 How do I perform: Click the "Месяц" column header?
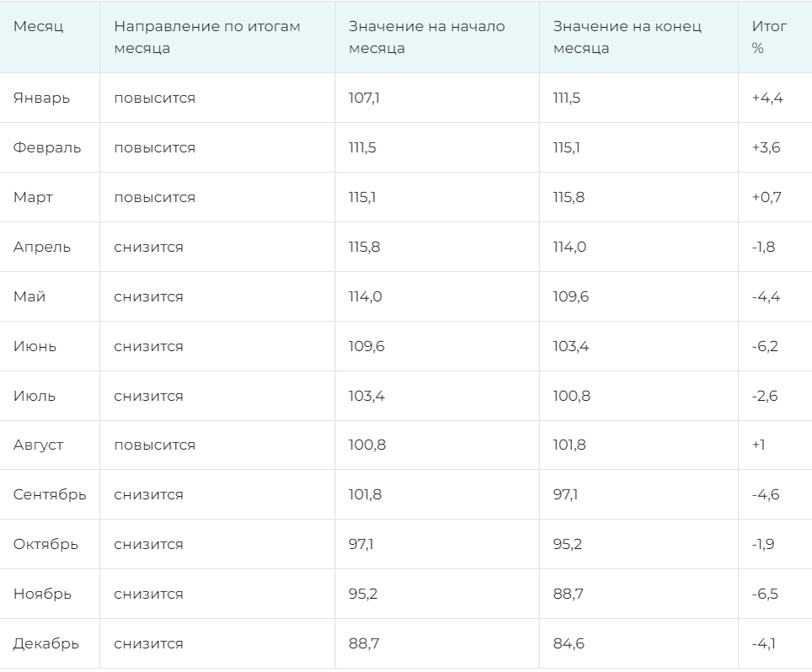click(38, 26)
